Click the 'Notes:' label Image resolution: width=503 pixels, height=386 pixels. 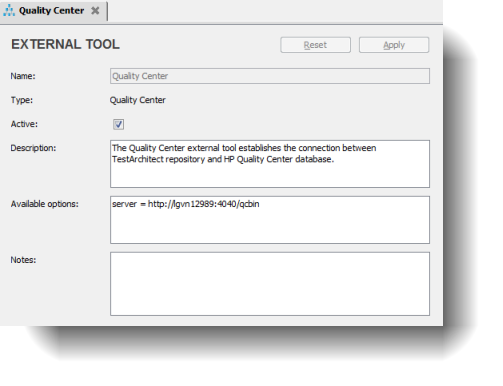[x=23, y=260]
